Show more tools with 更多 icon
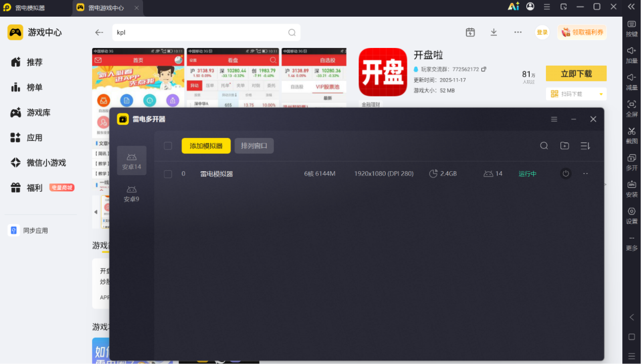 pos(632,242)
